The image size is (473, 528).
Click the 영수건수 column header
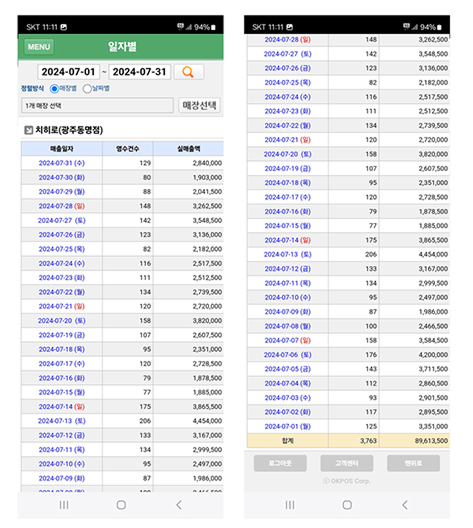[x=128, y=148]
